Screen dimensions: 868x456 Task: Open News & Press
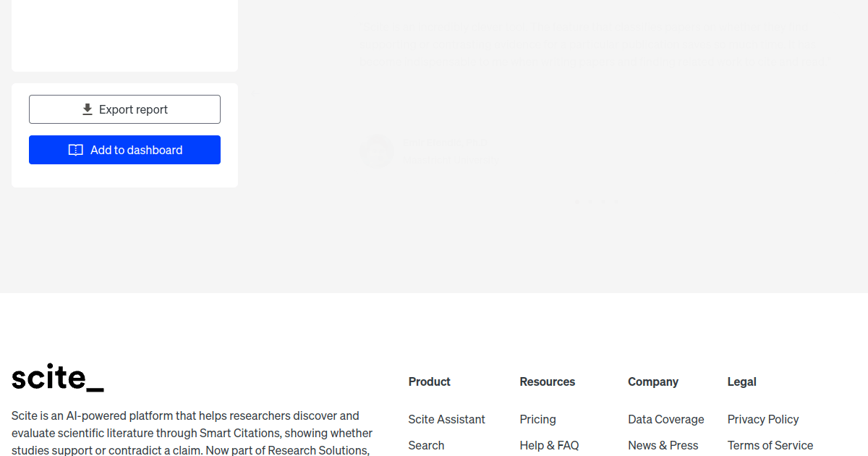coord(663,445)
